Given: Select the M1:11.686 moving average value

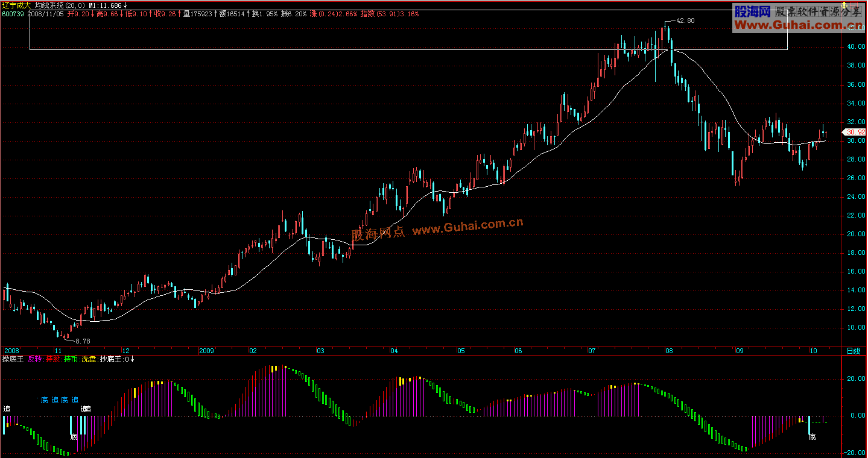Looking at the screenshot, I should [x=104, y=5].
